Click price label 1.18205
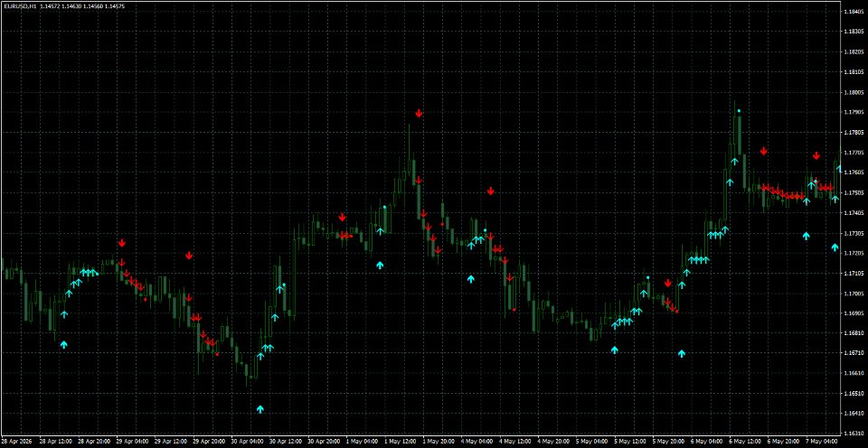Image resolution: width=868 pixels, height=448 pixels. (853, 51)
